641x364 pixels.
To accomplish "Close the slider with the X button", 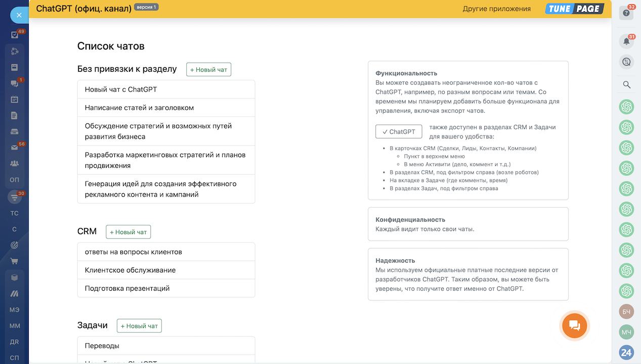I will tap(19, 15).
